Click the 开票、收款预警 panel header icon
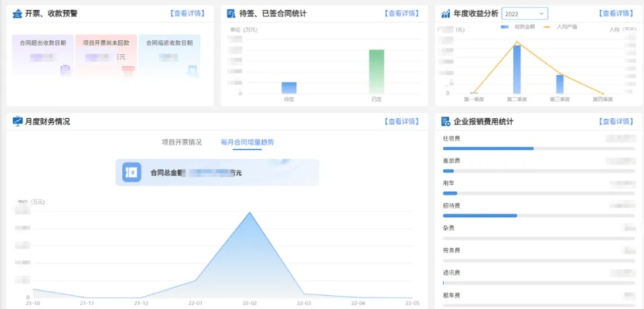Viewport: 644px width, 309px height. 17,13
